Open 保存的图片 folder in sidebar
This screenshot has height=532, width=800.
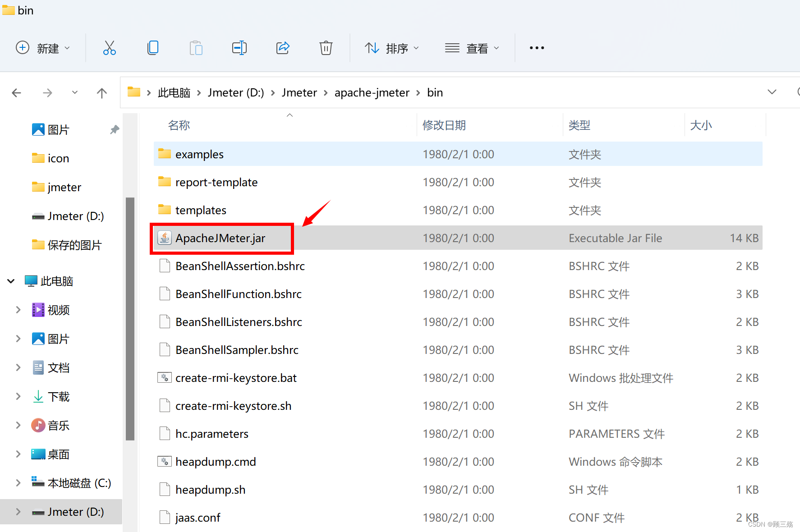click(x=67, y=245)
